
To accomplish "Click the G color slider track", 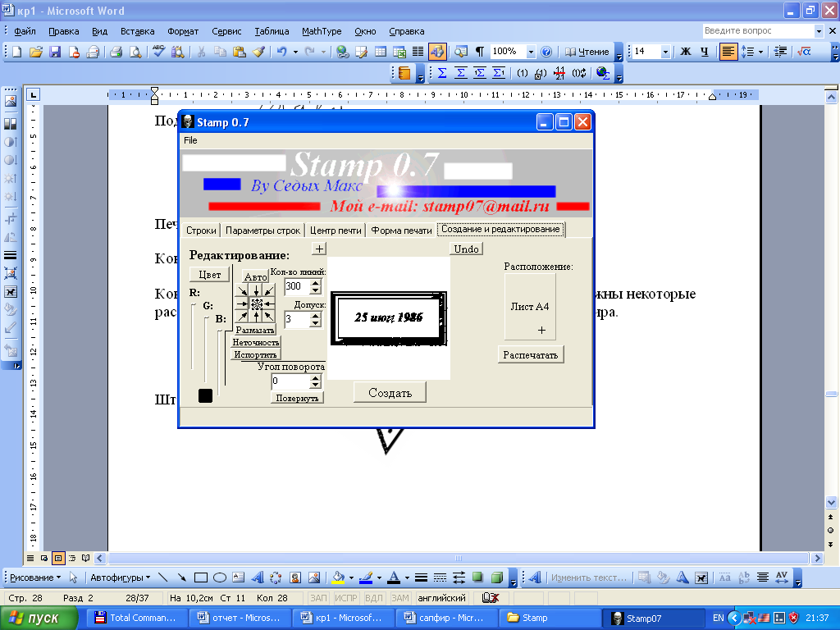I will click(206, 349).
